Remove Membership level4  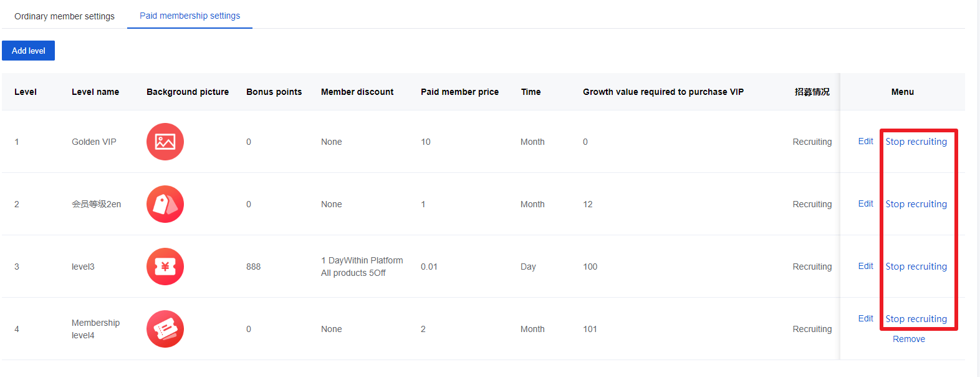909,339
